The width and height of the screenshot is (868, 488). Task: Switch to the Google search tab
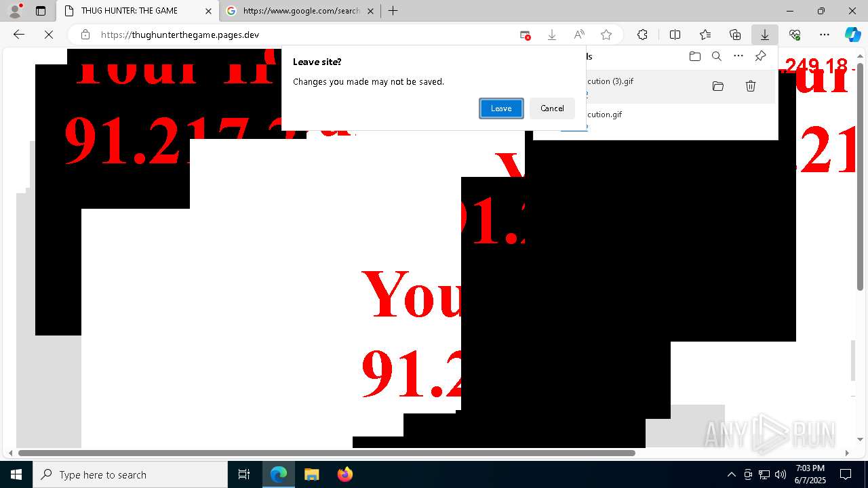[x=300, y=11]
